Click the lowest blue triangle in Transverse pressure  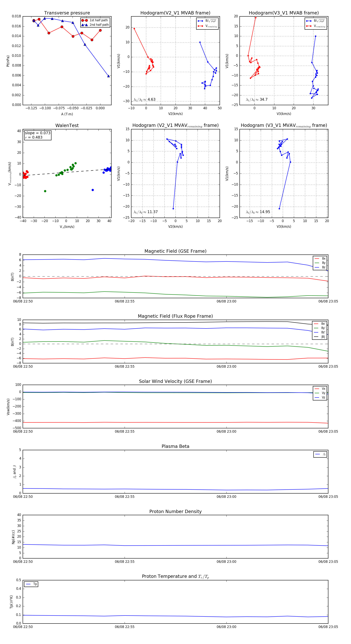click(x=108, y=76)
